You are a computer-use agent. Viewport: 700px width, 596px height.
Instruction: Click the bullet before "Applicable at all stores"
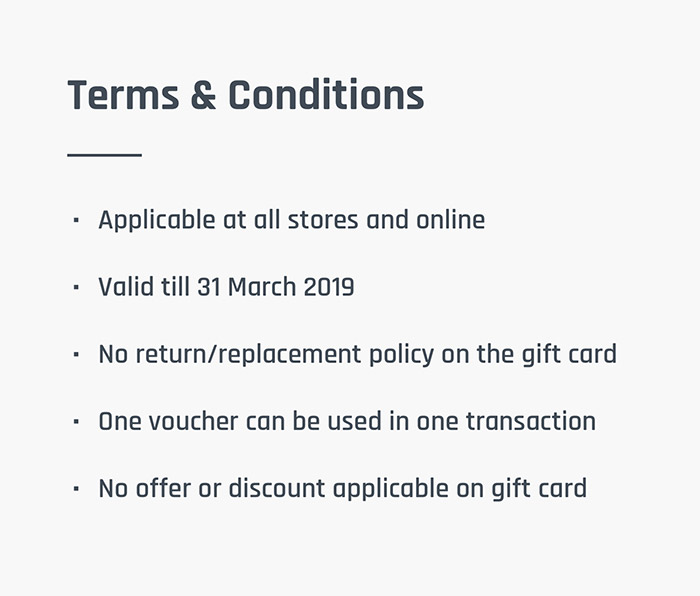tap(76, 220)
